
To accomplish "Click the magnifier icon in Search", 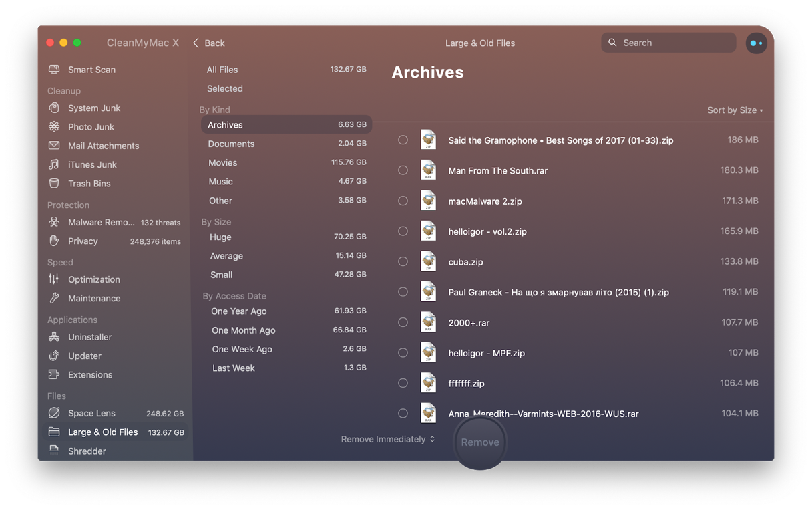I will coord(612,43).
